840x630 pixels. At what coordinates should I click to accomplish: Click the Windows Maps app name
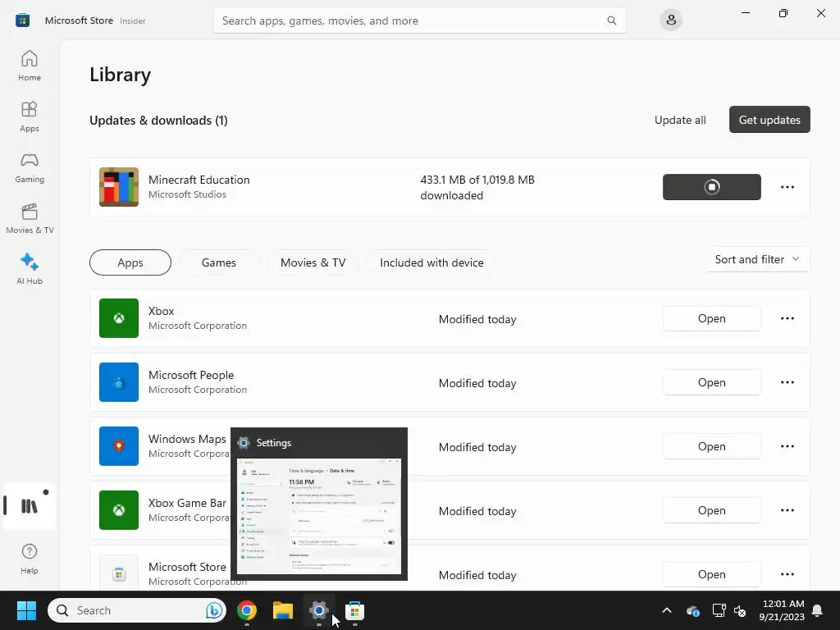click(187, 439)
